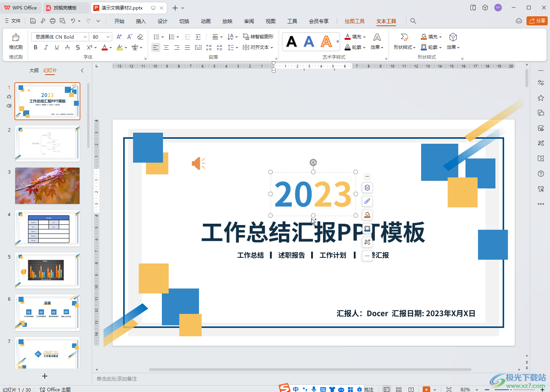Select slide 3 maple leaf thumbnail

[x=47, y=186]
